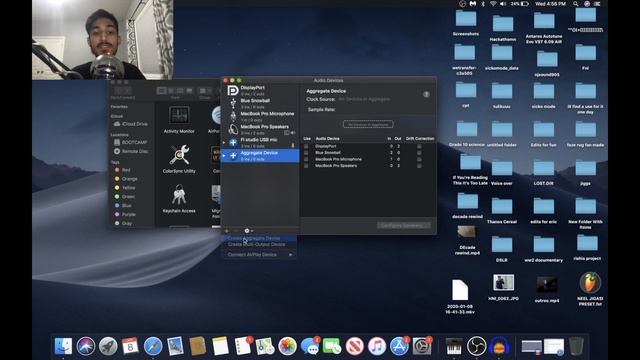
Task: Expand the Fl studio USB mic disclosure triangle
Action: click(x=224, y=142)
